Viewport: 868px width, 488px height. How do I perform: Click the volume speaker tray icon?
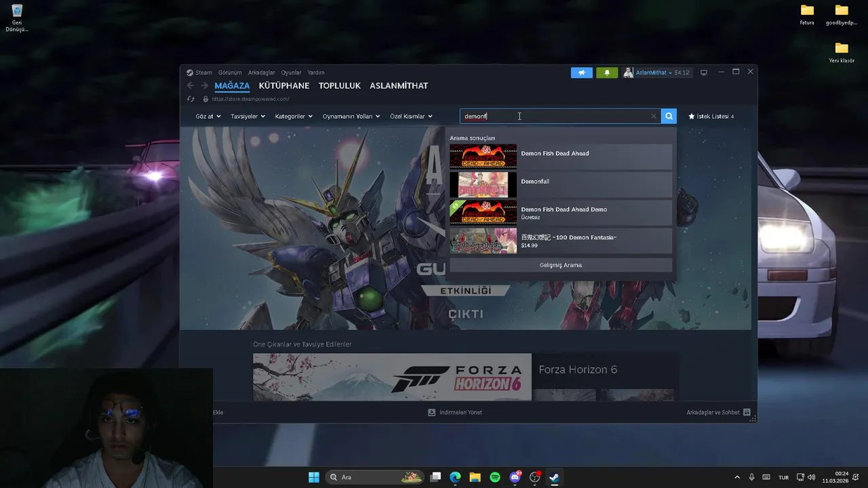pyautogui.click(x=812, y=477)
